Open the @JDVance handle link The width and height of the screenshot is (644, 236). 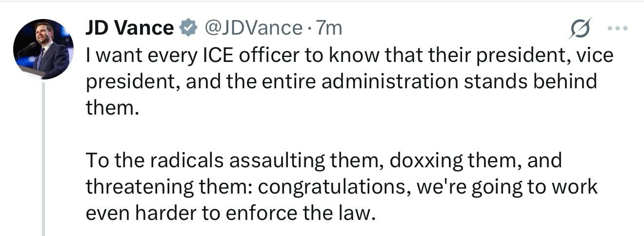coord(253,28)
